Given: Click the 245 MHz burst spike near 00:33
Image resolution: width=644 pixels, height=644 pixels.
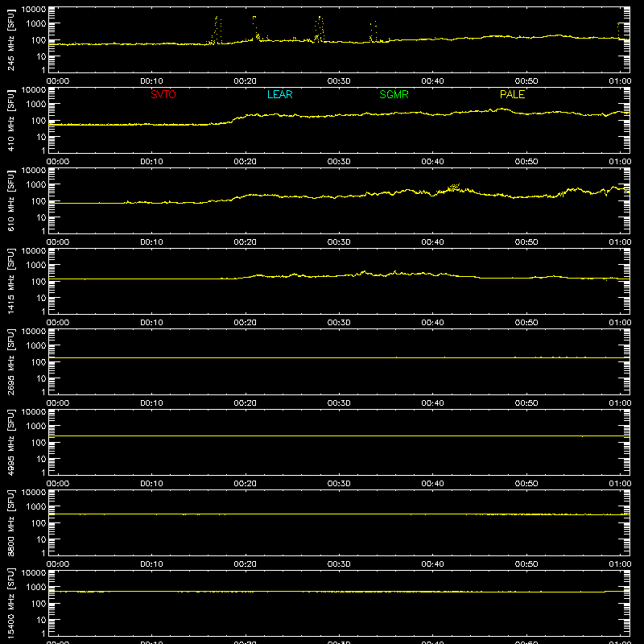Looking at the screenshot, I should [373, 31].
